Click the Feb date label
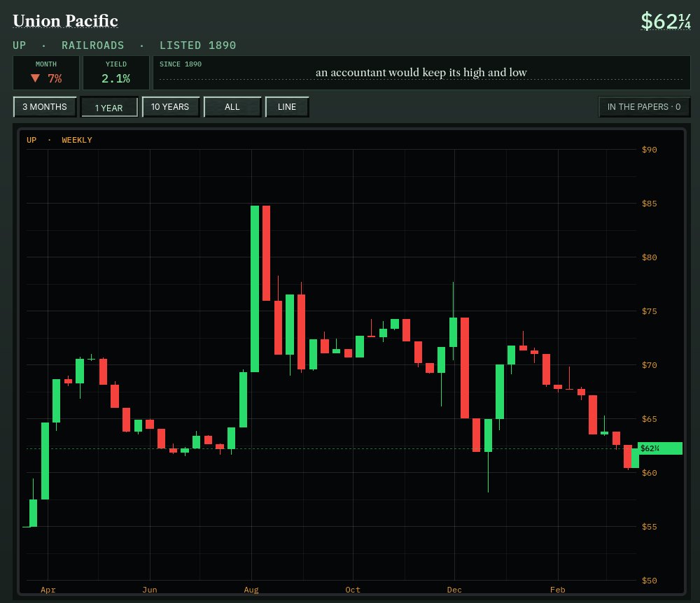Viewport: 700px width, 603px height. point(558,590)
